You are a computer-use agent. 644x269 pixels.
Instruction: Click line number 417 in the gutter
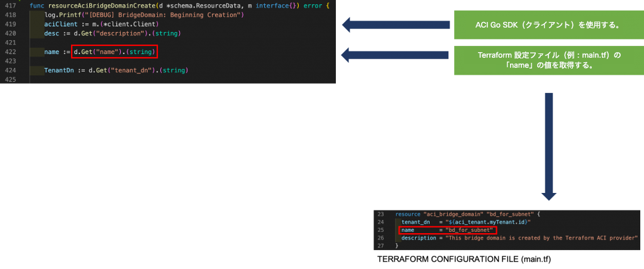tap(9, 5)
